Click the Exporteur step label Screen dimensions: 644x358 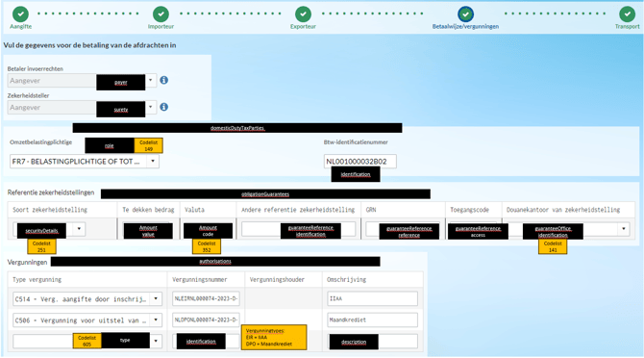pyautogui.click(x=303, y=26)
